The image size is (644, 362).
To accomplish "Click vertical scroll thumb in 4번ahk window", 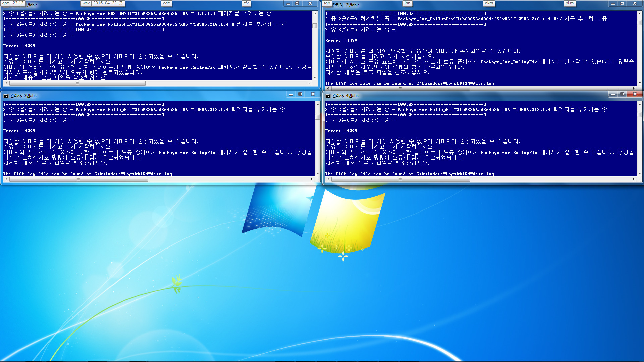I will (x=640, y=114).
